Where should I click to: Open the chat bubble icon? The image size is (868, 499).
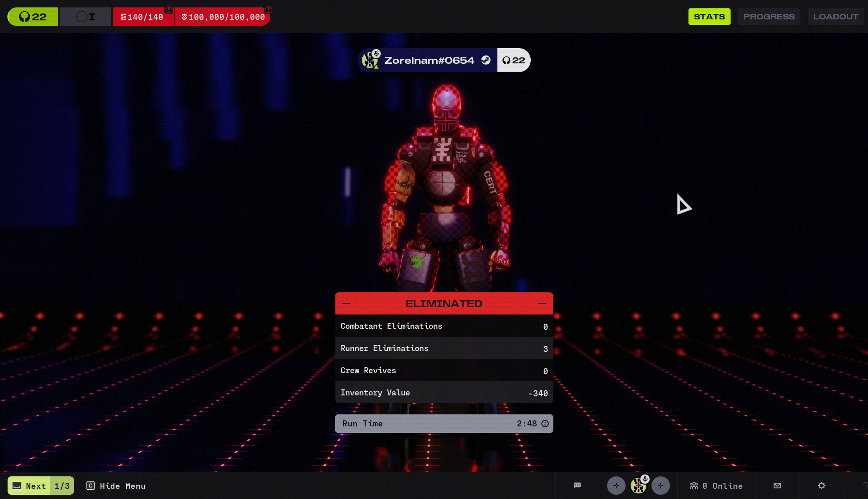point(577,486)
